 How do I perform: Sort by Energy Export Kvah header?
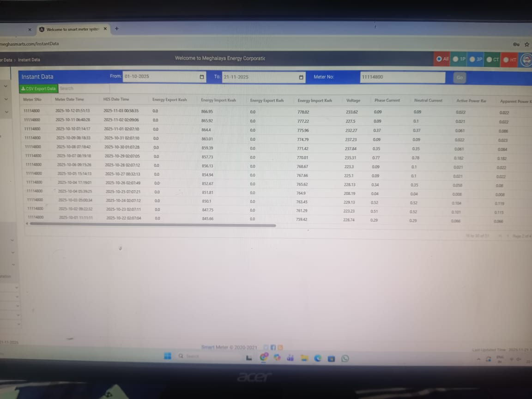click(x=169, y=100)
